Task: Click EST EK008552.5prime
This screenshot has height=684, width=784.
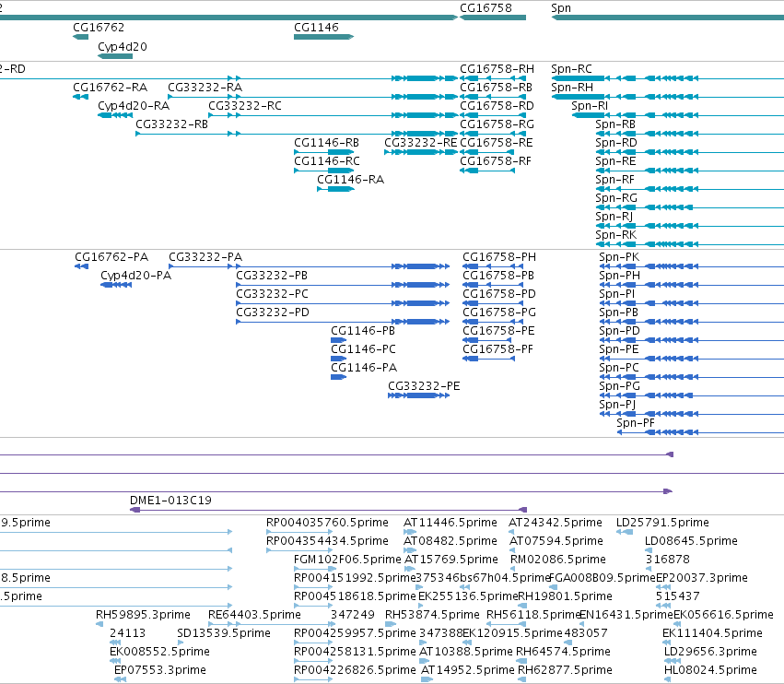Action: click(x=159, y=652)
